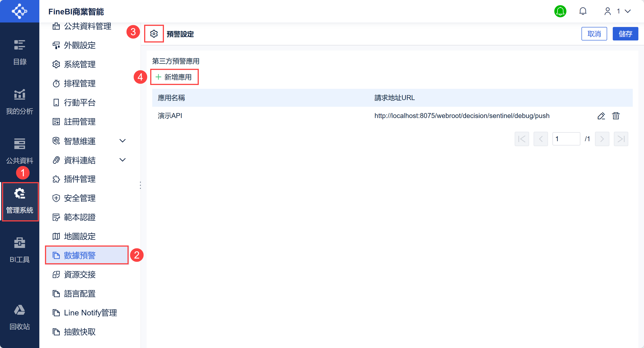The image size is (644, 348).
Task: Open the 預警設定 gear settings icon
Action: coord(154,33)
